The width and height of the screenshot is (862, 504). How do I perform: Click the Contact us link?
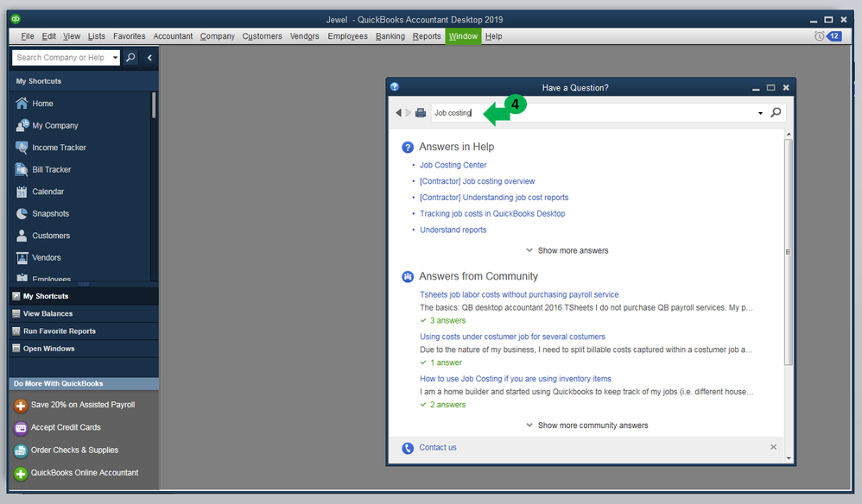click(438, 447)
